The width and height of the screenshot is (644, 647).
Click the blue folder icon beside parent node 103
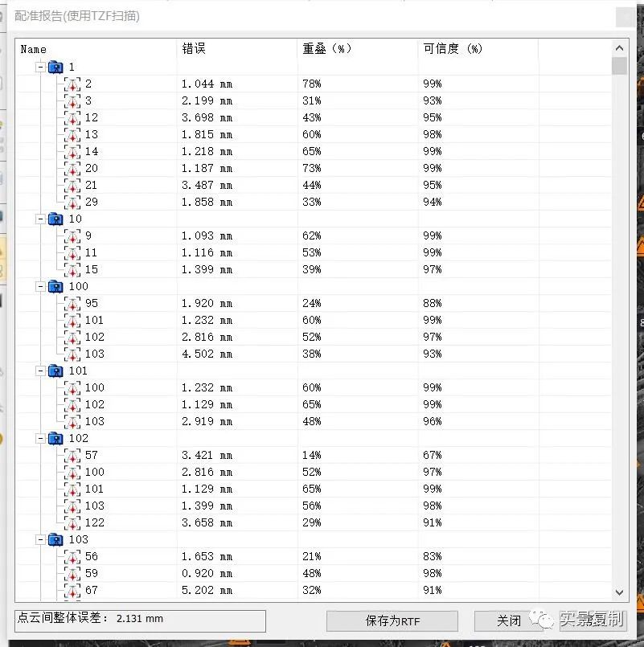click(x=55, y=539)
